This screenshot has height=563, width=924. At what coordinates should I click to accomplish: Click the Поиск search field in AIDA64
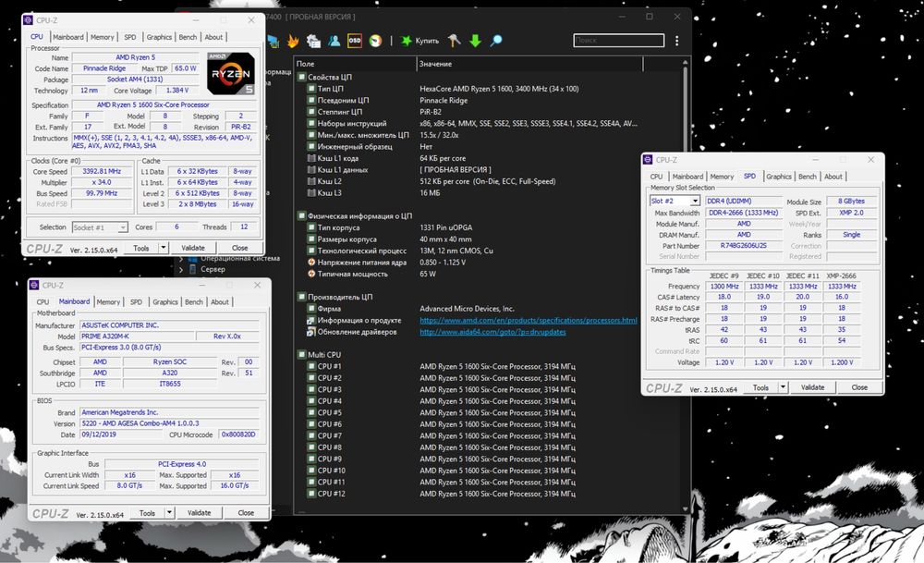619,41
